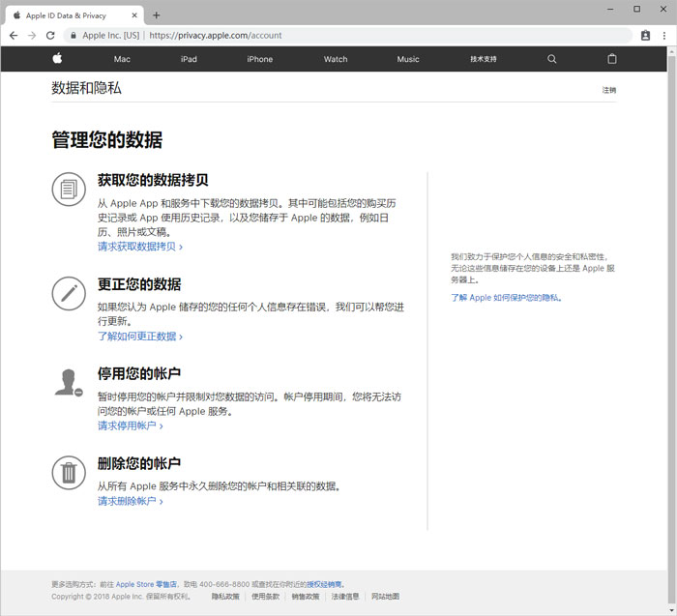Image resolution: width=677 pixels, height=616 pixels.
Task: Click the Apple logo in navigation bar
Action: coord(57,58)
